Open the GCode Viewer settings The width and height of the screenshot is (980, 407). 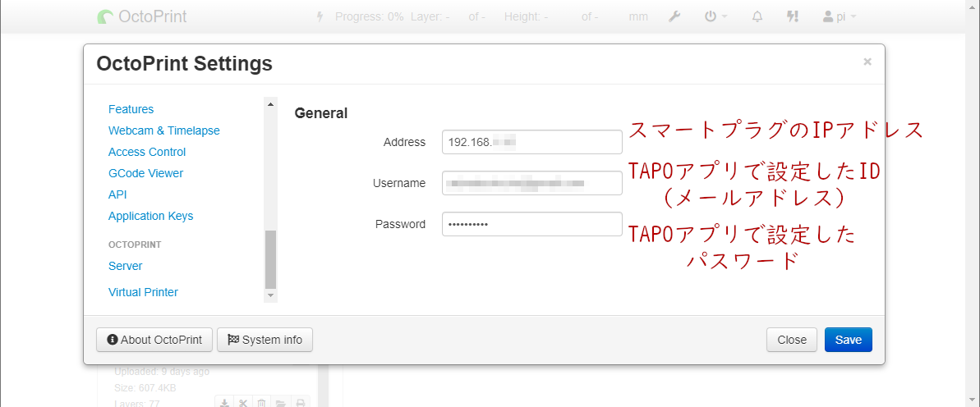coord(145,173)
